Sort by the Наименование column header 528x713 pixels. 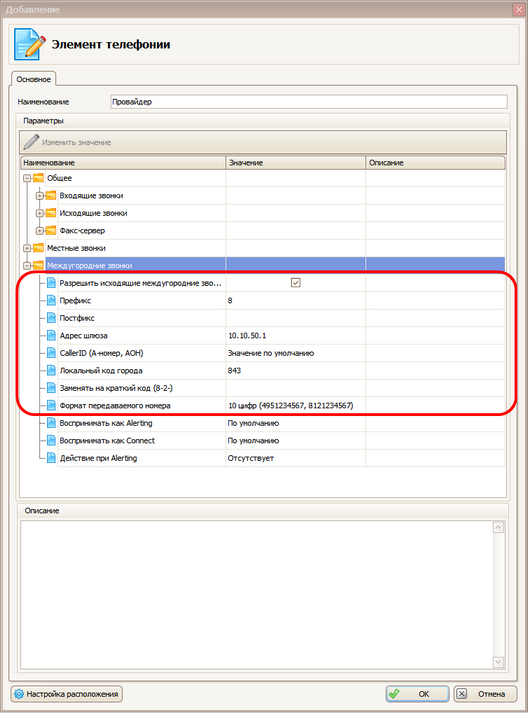tap(123, 163)
